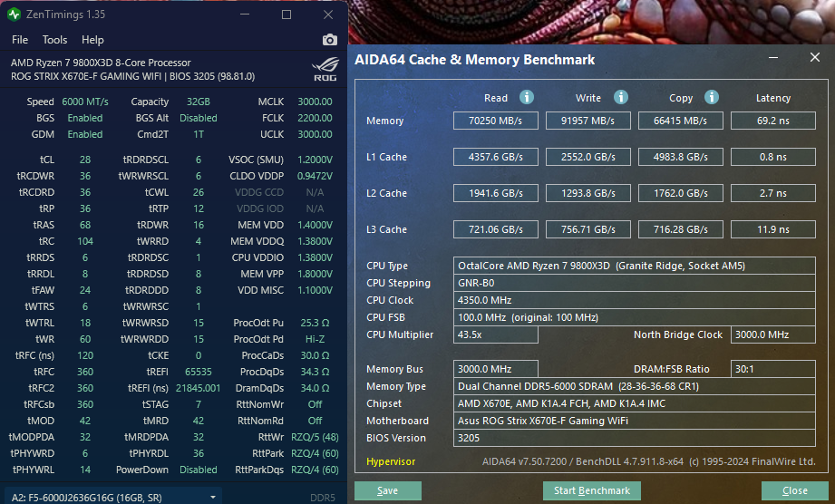835x504 pixels.
Task: Click the North Bridge Clock field 3000.0 MHz
Action: coord(773,334)
